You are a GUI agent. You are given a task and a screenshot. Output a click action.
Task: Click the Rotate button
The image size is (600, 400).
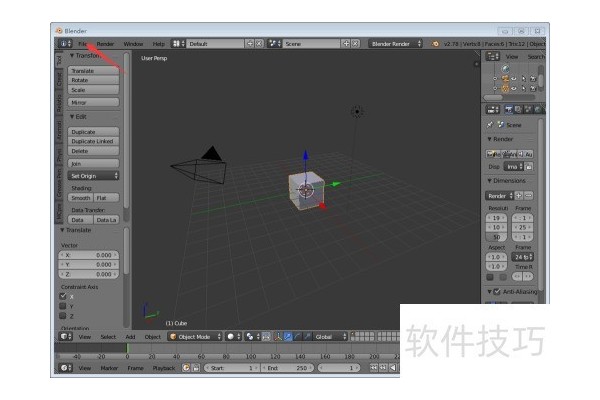(x=94, y=80)
